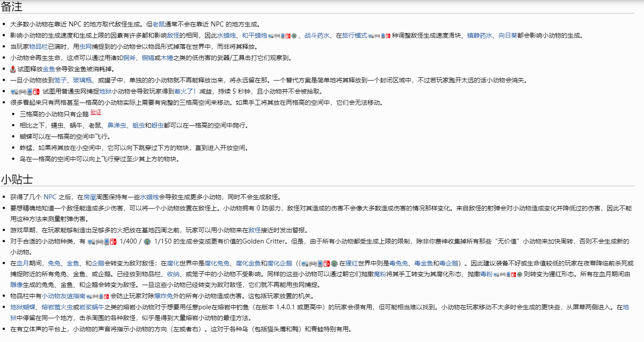Open the 熔岩萤火虫 link
Screen dimensions: 644x342
coord(57,307)
